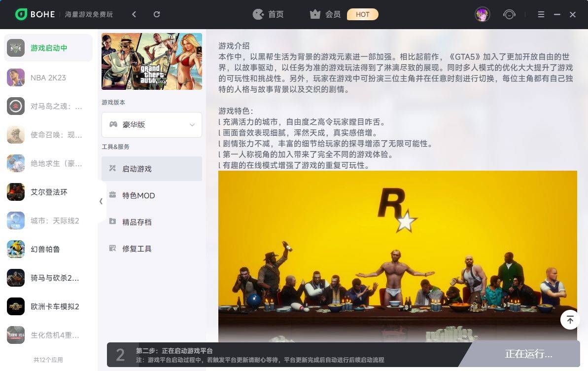Open the 首页 home tab
This screenshot has width=588, height=371.
tap(268, 14)
